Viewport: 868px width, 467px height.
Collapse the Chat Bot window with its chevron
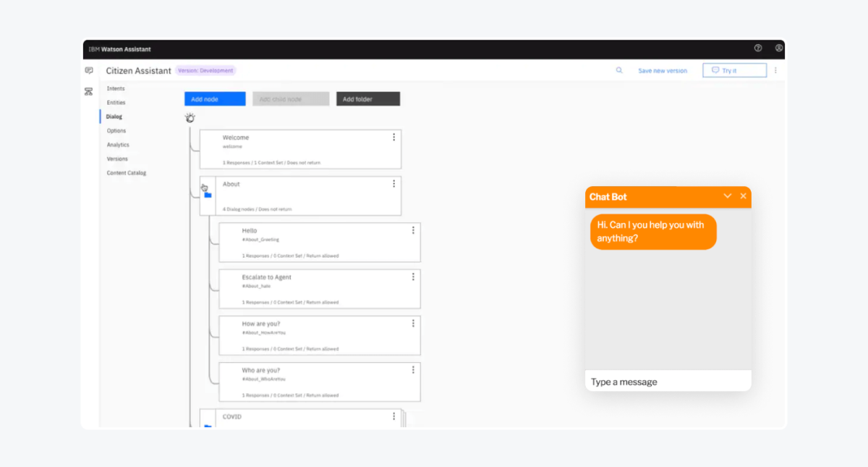(x=728, y=196)
